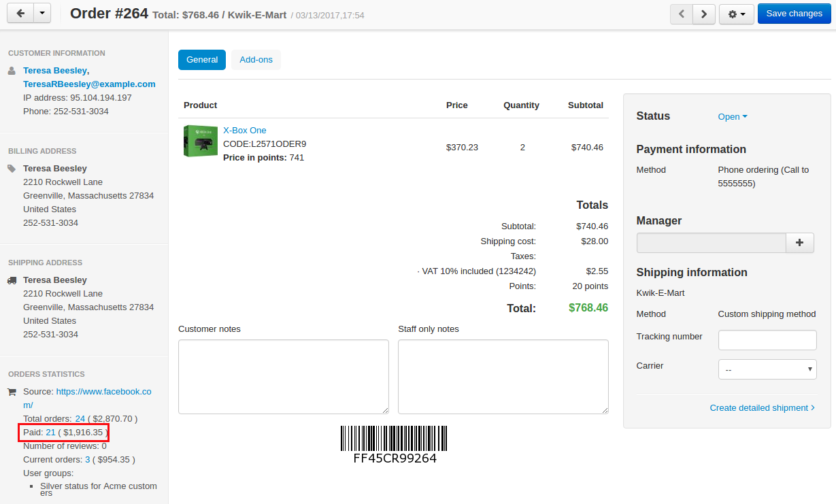The image size is (836, 504).
Task: Click Custom shipping method text
Action: (767, 314)
